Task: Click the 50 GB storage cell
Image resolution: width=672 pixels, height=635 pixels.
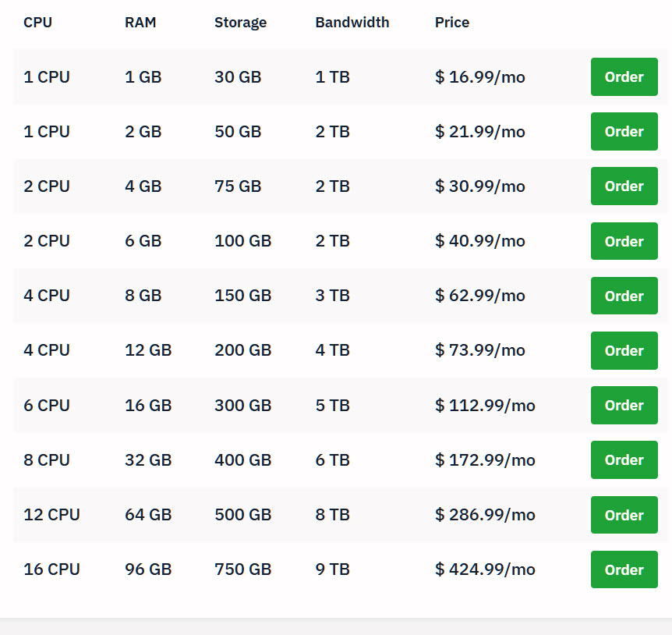Action: click(x=238, y=132)
